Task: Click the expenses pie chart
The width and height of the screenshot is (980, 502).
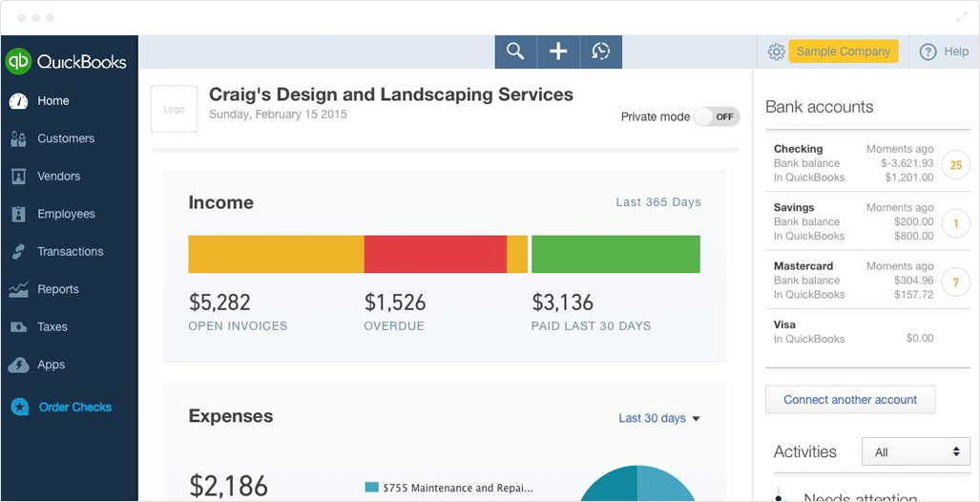Action: (637, 483)
